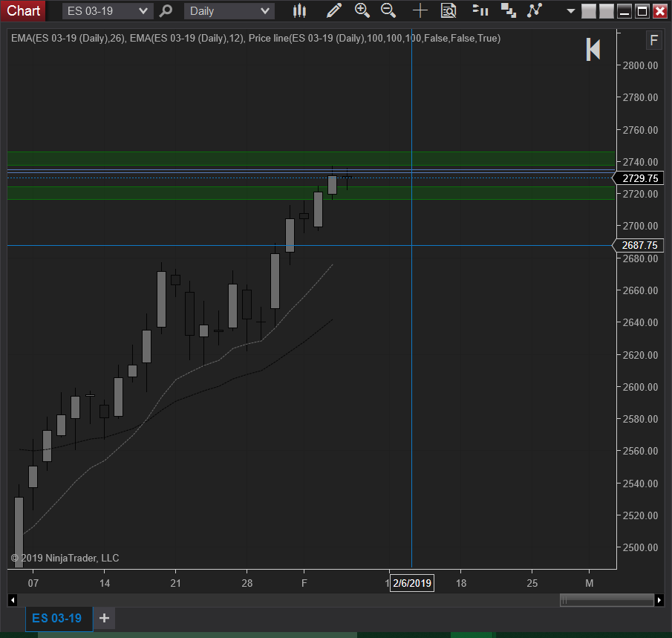Click the 2600.00 price axis label
This screenshot has width=672, height=638.
click(x=640, y=387)
